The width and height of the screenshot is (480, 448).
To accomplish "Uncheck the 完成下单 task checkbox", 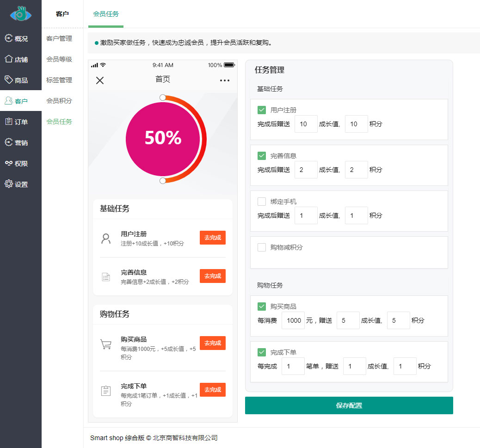I will click(x=262, y=352).
